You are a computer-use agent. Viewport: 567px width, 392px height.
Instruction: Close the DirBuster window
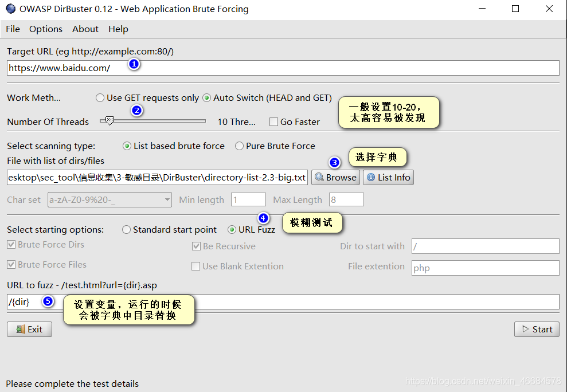[x=549, y=9]
